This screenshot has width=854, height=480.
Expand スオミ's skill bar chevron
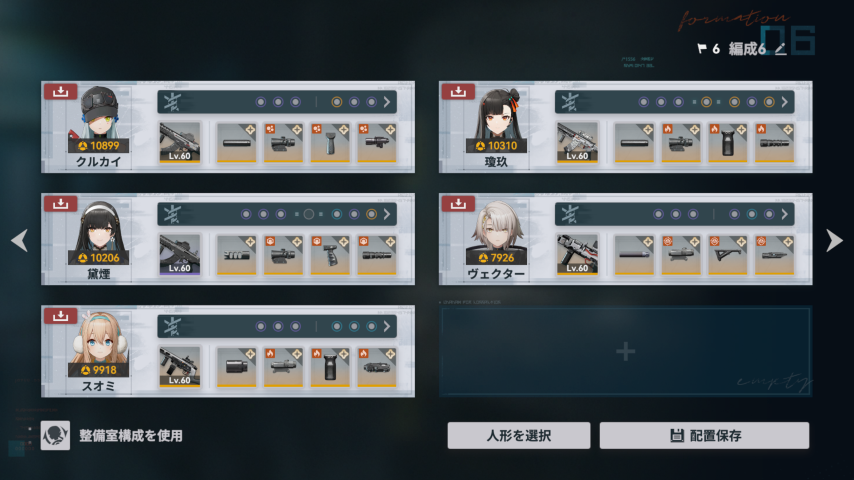(x=387, y=326)
